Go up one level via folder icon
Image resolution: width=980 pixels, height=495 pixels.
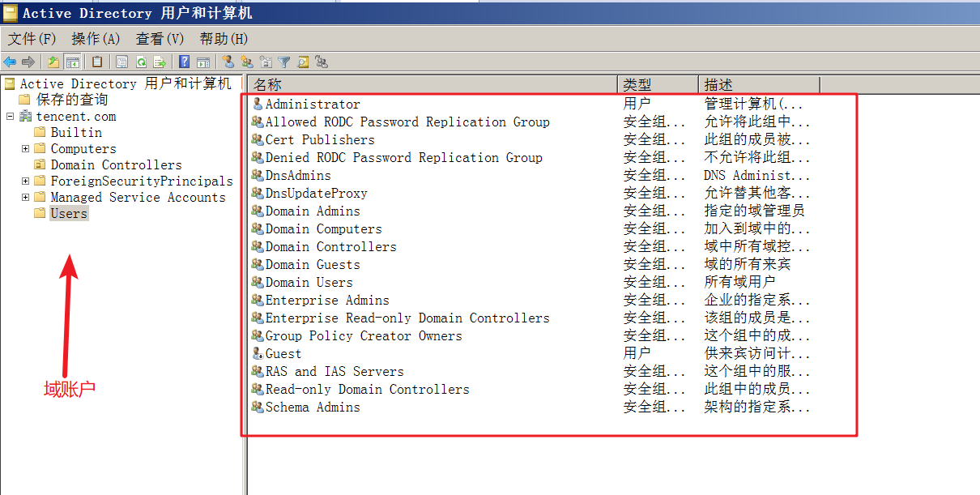click(x=53, y=62)
